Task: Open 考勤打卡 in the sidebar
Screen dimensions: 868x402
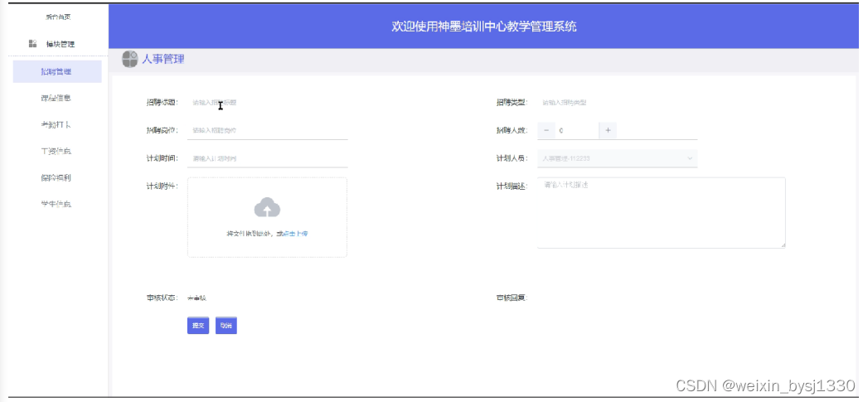Action: (x=56, y=124)
